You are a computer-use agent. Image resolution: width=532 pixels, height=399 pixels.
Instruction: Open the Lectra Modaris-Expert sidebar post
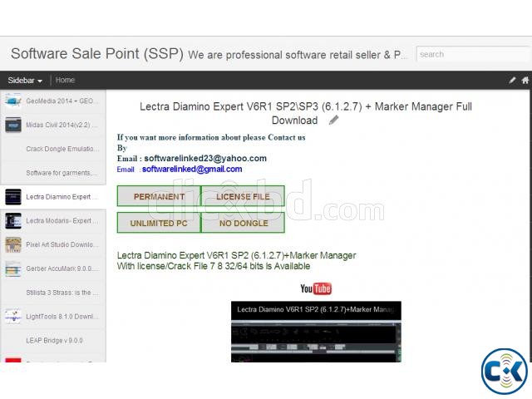tap(53, 221)
